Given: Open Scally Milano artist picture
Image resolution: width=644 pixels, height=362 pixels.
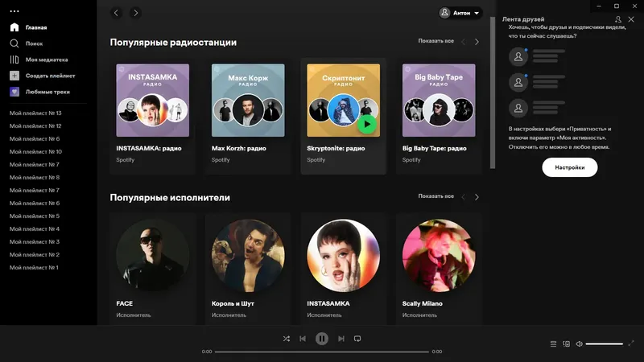Looking at the screenshot, I should tap(439, 255).
